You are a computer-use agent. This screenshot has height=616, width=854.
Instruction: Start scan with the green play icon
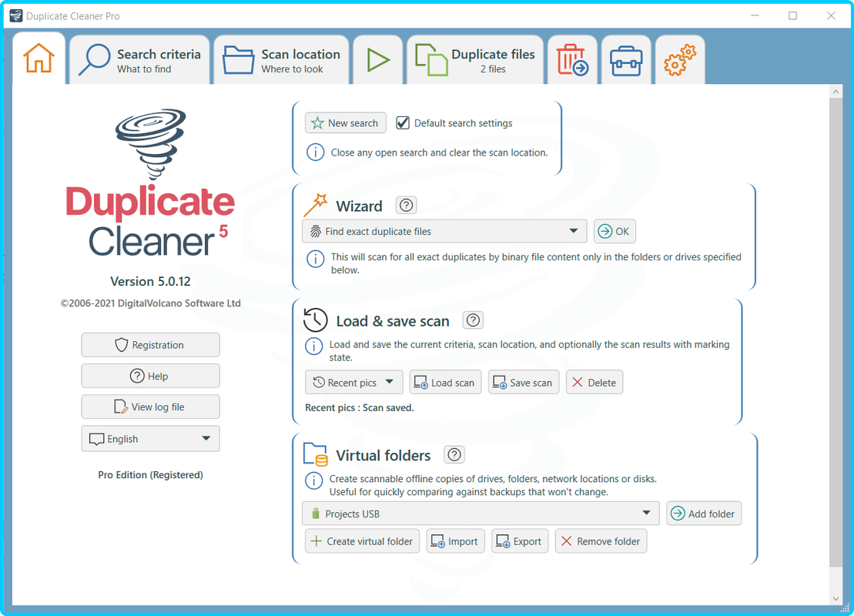pyautogui.click(x=378, y=61)
